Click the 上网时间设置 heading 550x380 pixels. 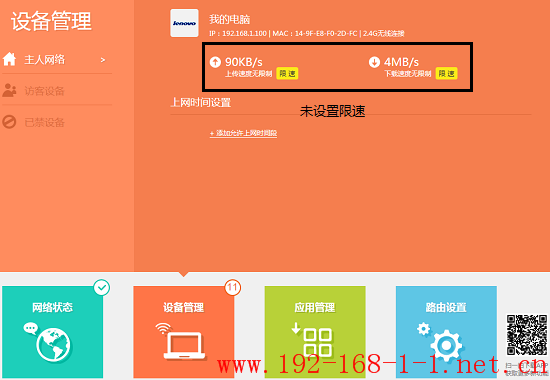[x=201, y=102]
